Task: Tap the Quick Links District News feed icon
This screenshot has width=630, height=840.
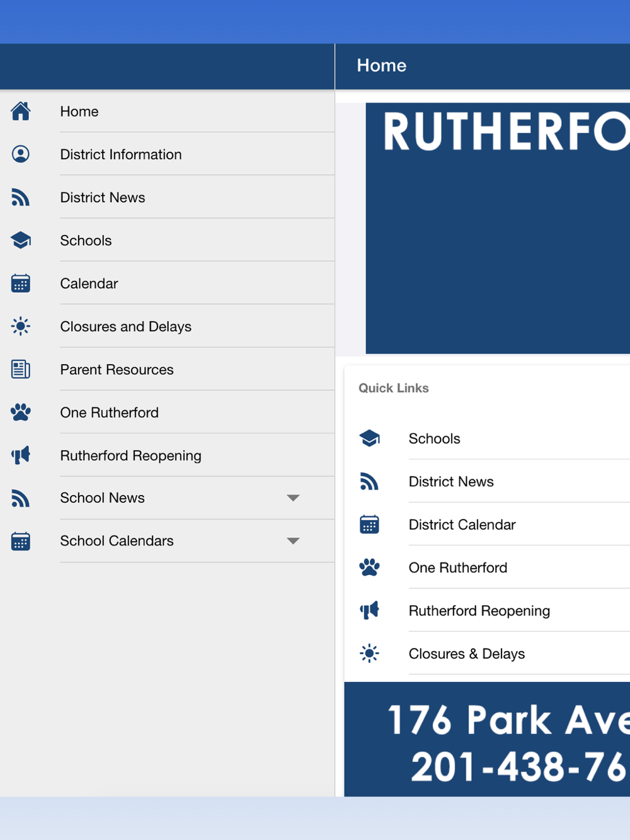Action: (370, 482)
